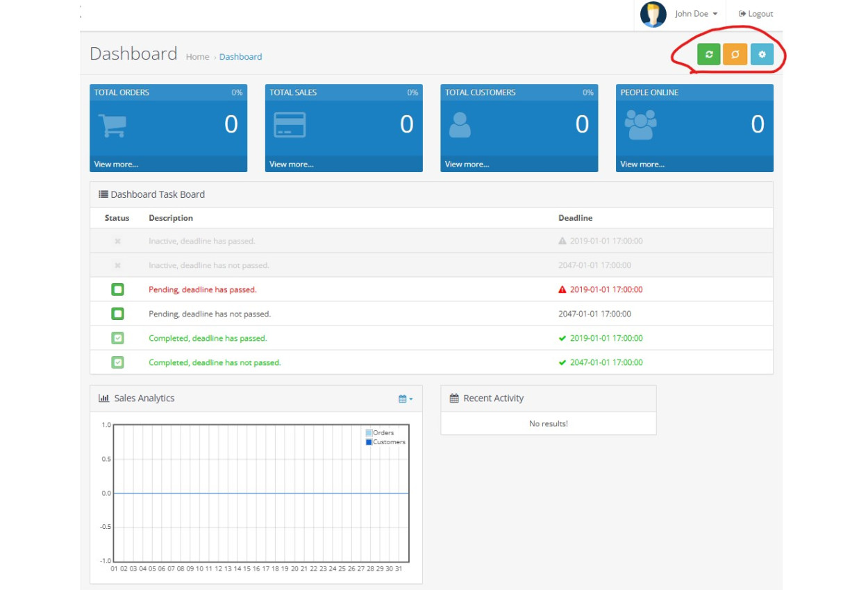Click the Logout button
868x590 pixels.
coord(756,14)
